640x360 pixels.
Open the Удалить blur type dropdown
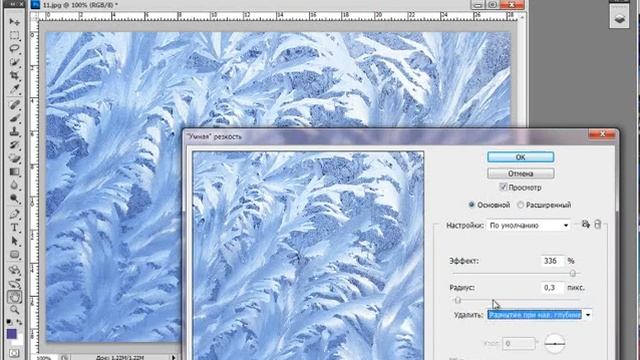click(539, 315)
